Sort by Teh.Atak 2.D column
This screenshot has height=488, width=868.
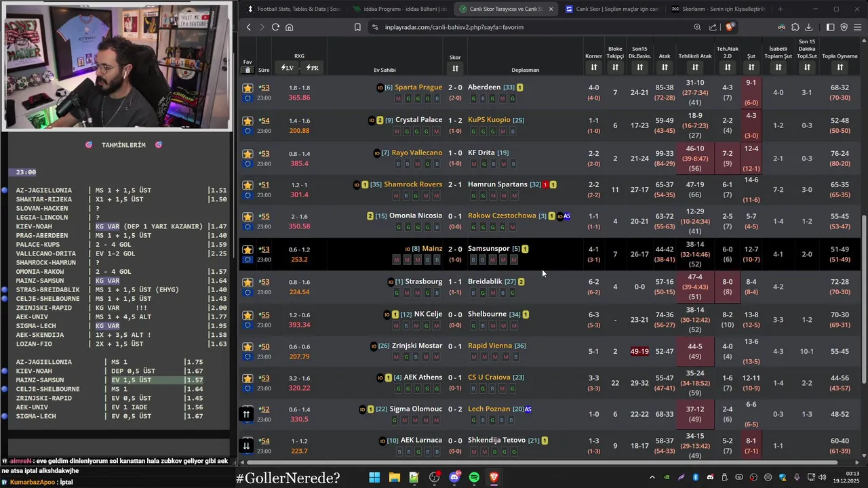pyautogui.click(x=728, y=67)
